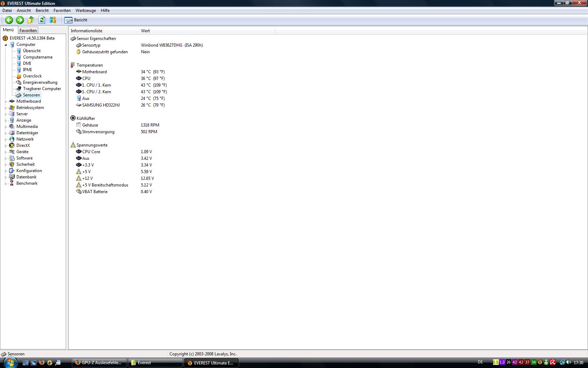Open the Favoriten menu
The height and width of the screenshot is (368, 588).
[x=62, y=11]
